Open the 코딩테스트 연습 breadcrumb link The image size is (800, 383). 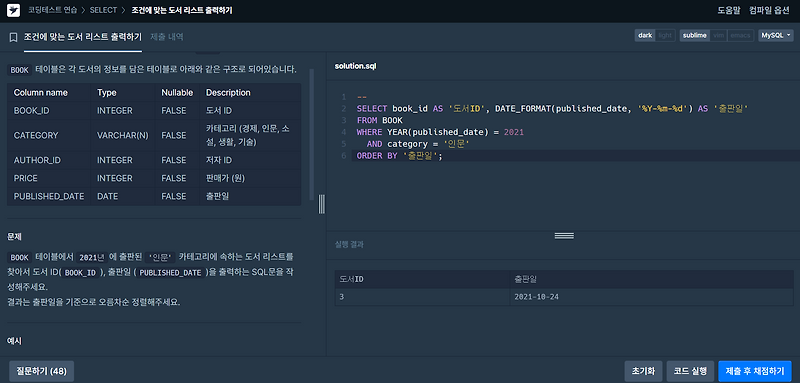(53, 10)
